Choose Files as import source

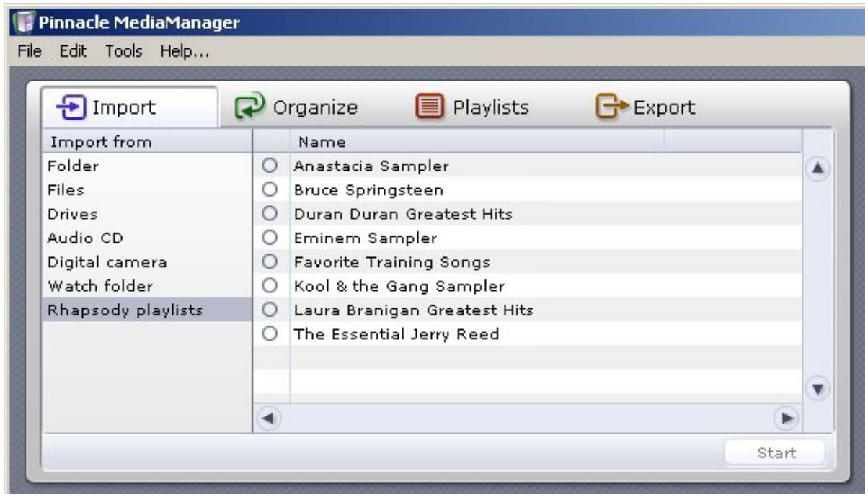[147, 190]
